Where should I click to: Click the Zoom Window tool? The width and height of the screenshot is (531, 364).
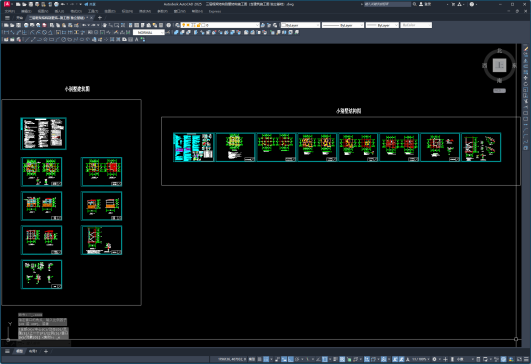tap(116, 25)
